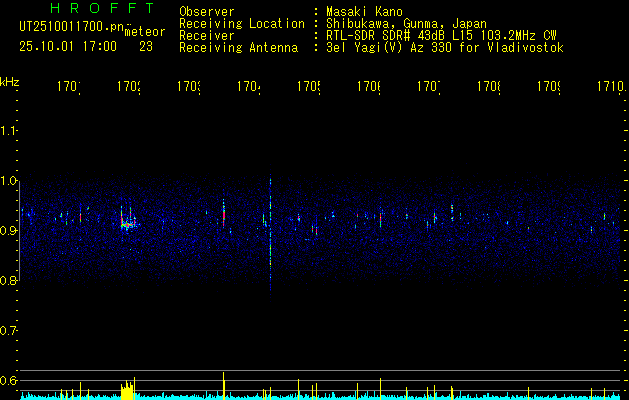The height and width of the screenshot is (400, 629).
Task: Click the Observer label
Action: click(207, 11)
